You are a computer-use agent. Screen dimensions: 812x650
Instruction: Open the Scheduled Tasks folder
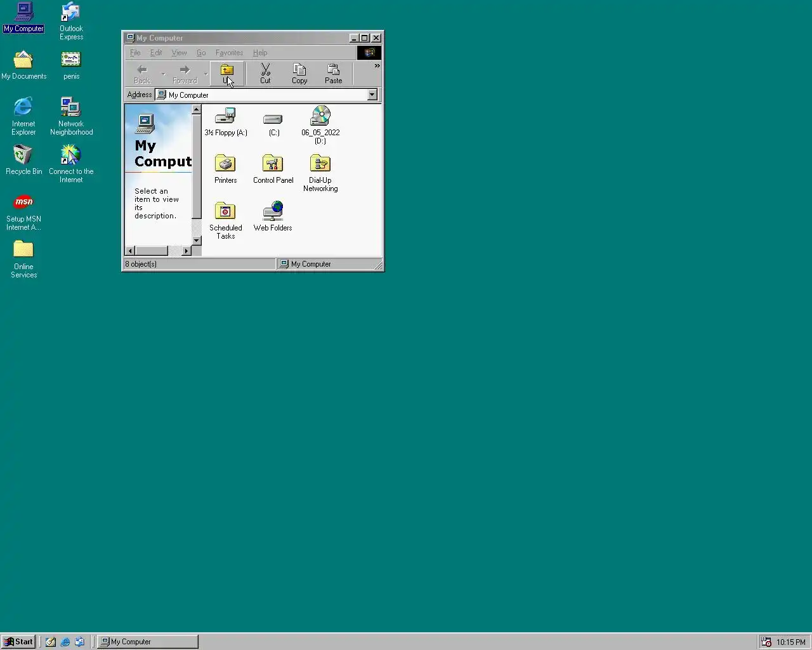click(225, 220)
